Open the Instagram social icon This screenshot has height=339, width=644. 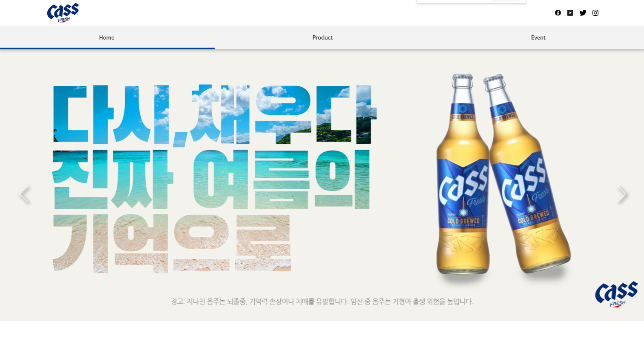[x=595, y=13]
